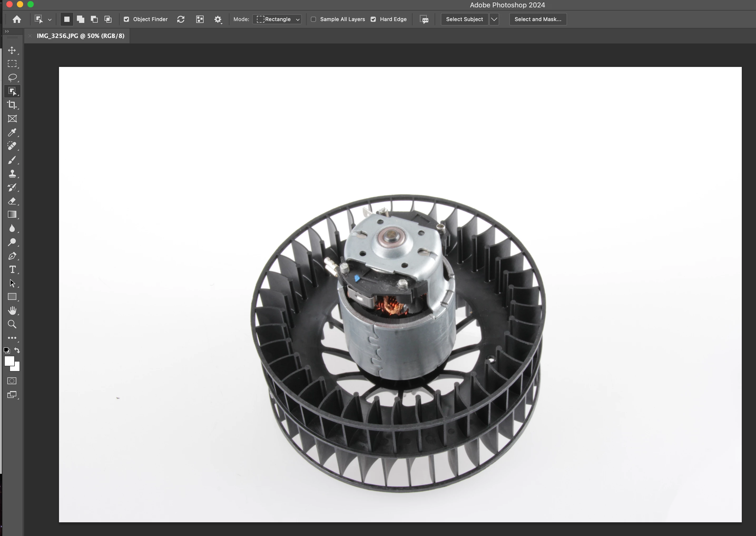Select the Clone Stamp tool
The image size is (756, 536).
[12, 174]
